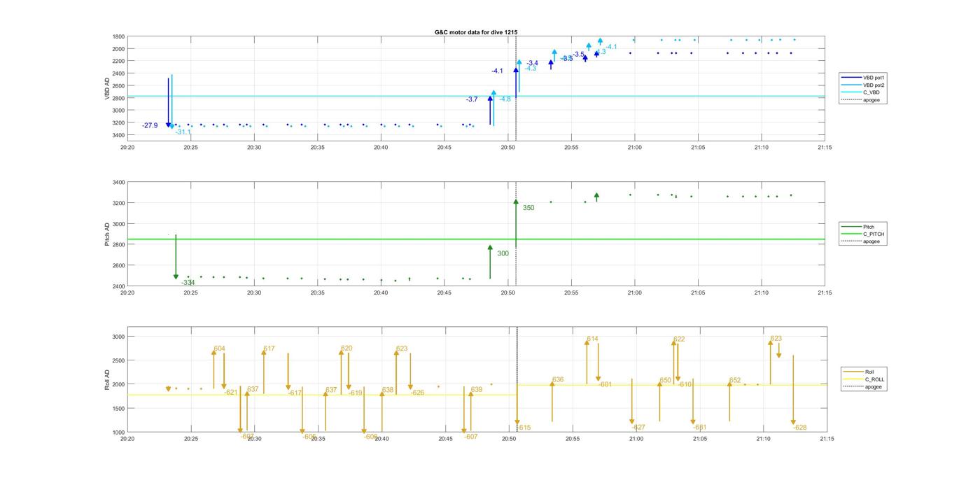980x485 pixels.
Task: Click the '-3.7' data label in VBD plot
Action: pyautogui.click(x=472, y=99)
